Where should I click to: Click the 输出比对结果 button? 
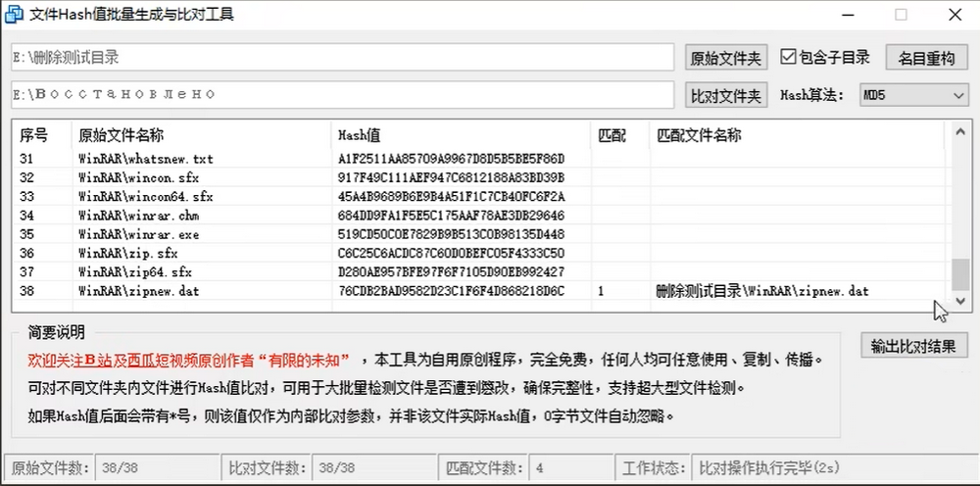913,346
